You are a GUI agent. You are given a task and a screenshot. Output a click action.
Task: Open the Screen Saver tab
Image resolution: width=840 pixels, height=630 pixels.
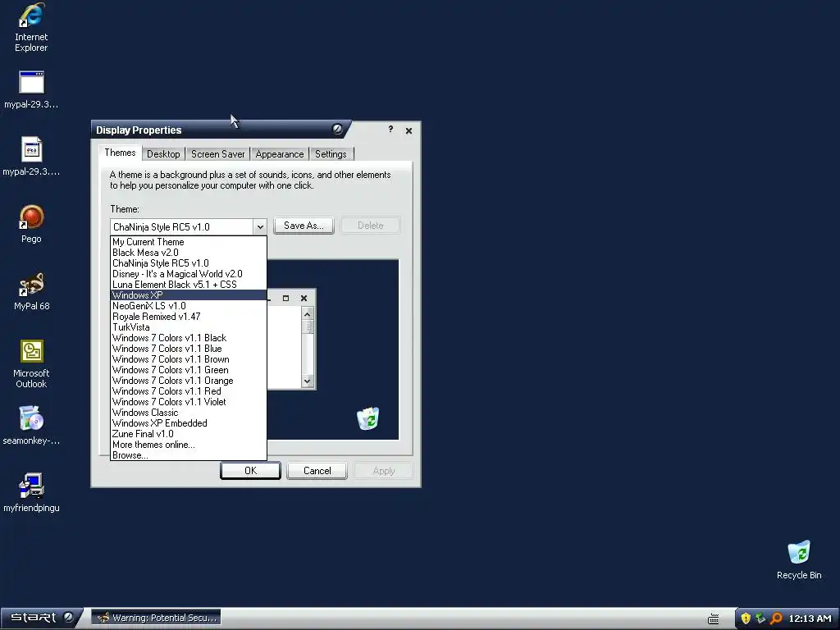[217, 154]
